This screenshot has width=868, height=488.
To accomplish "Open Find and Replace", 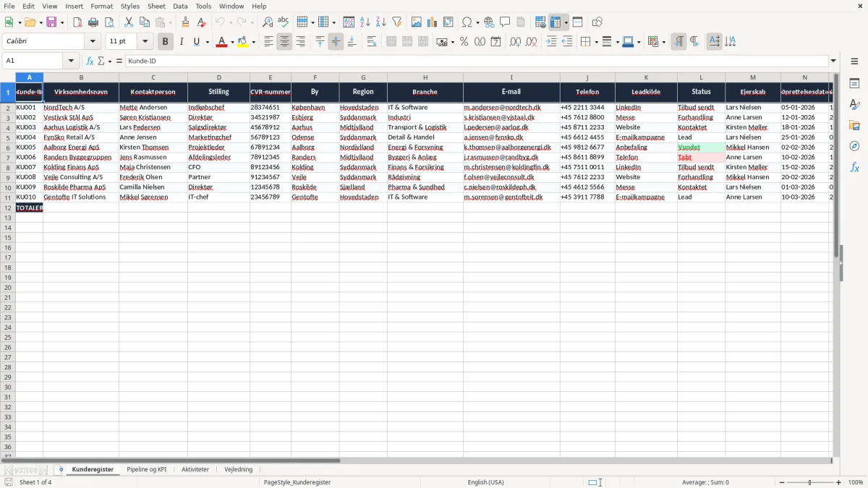I will (x=268, y=22).
